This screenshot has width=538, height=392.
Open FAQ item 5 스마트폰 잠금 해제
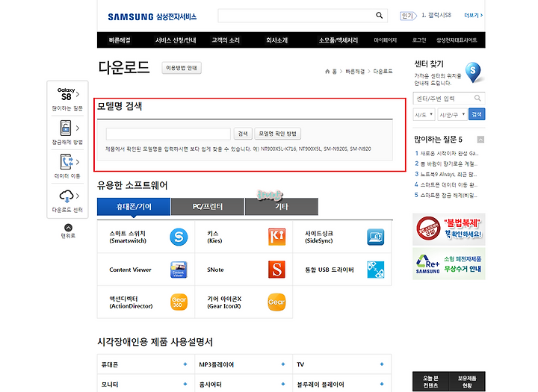point(446,195)
